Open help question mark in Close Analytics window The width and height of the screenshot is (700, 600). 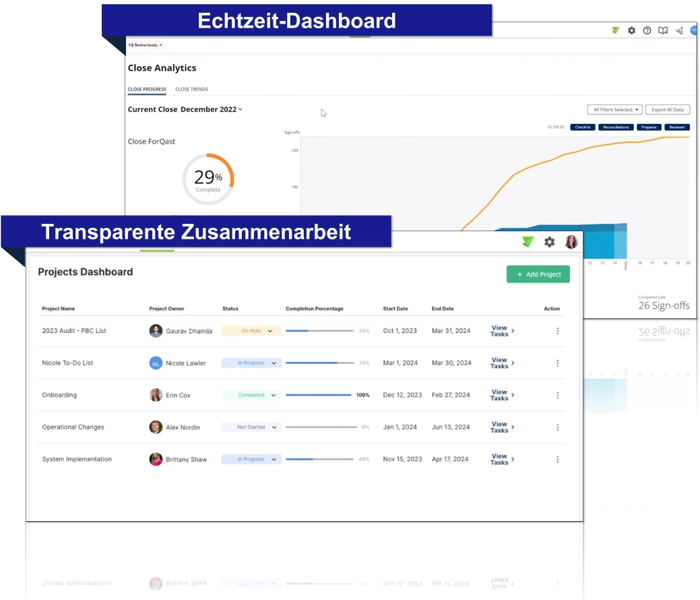coord(647,30)
